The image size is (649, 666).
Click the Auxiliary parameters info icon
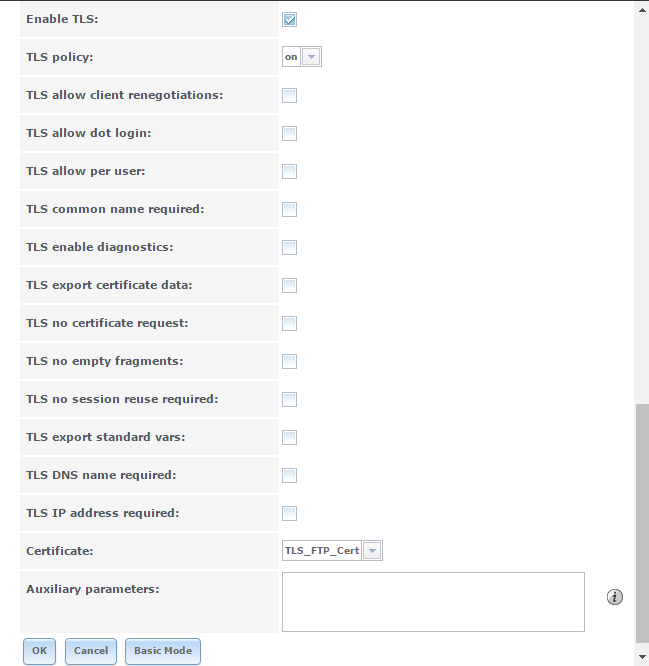615,597
